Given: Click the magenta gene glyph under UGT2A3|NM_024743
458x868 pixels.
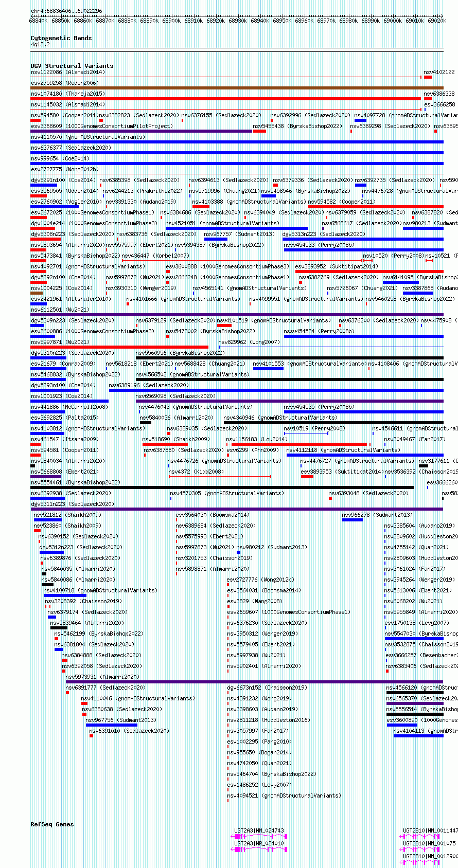Looking at the screenshot, I should (259, 837).
